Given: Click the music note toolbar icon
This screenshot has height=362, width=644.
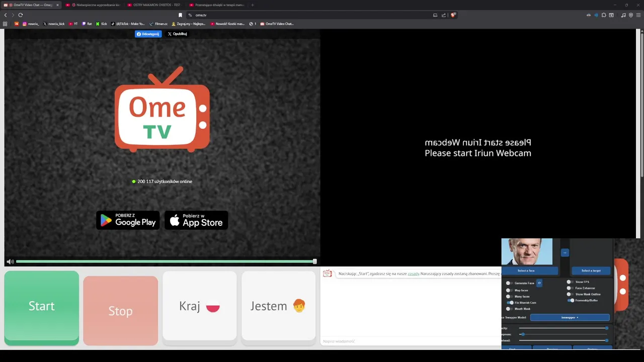Looking at the screenshot, I should point(623,15).
